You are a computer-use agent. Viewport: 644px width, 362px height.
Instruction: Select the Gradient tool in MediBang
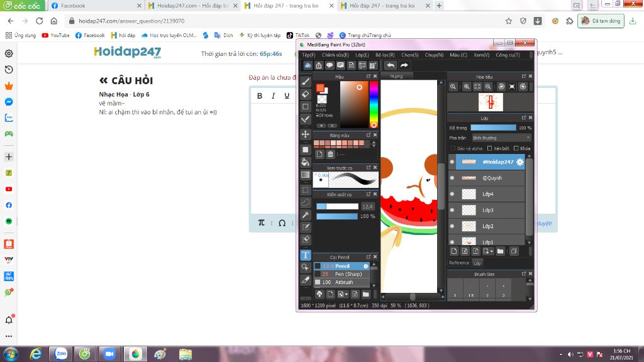[x=306, y=175]
